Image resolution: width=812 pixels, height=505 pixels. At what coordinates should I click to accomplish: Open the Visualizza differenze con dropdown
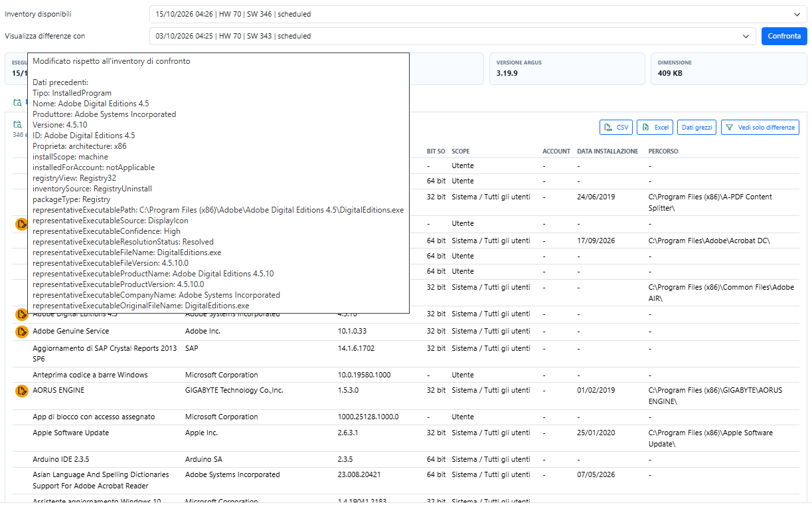[453, 36]
